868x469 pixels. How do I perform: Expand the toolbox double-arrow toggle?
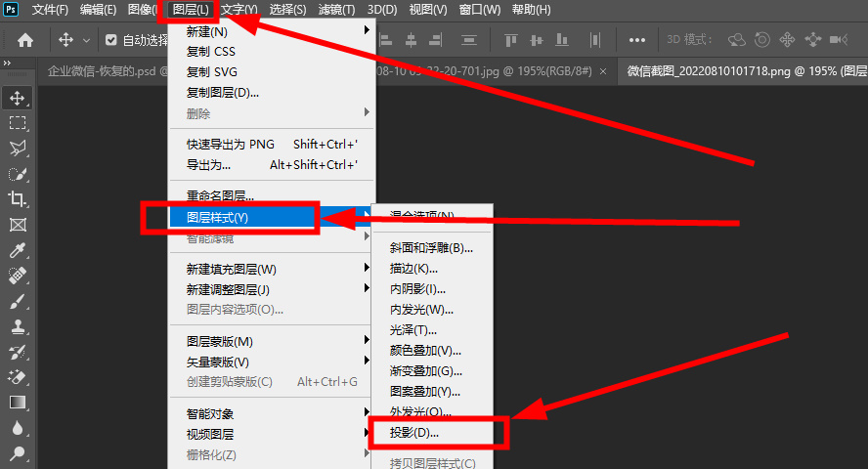click(7, 64)
